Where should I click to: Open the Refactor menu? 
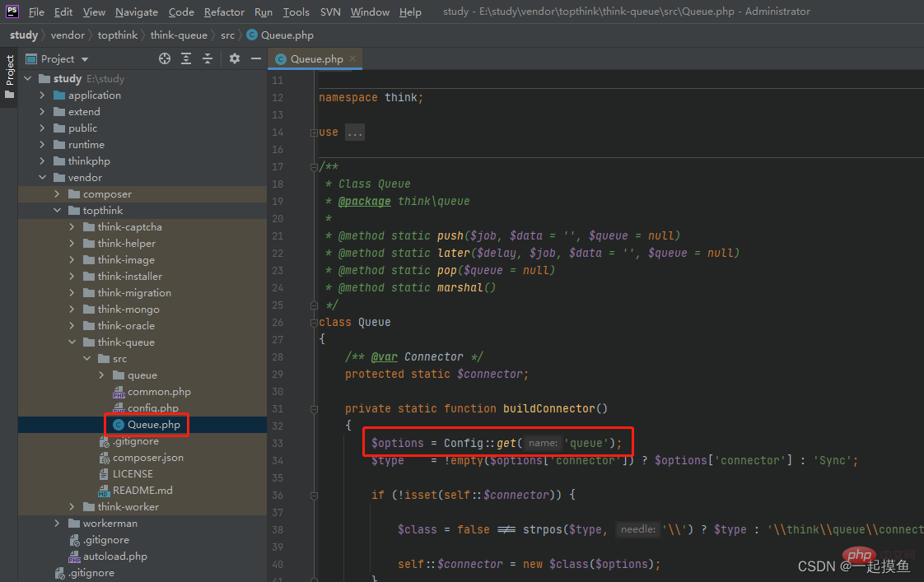(x=224, y=12)
